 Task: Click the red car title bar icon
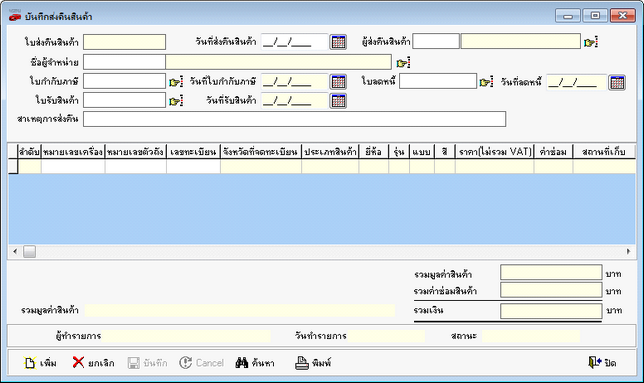click(x=15, y=16)
